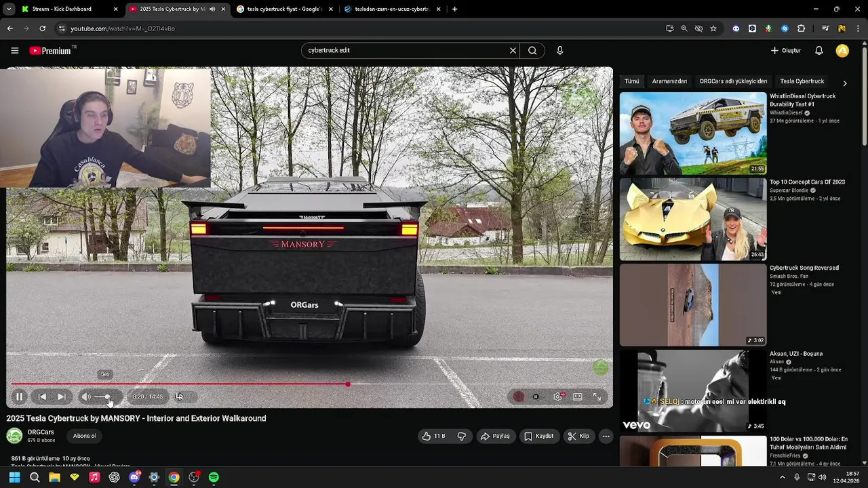
Task: Like the video (11 B)
Action: (433, 436)
